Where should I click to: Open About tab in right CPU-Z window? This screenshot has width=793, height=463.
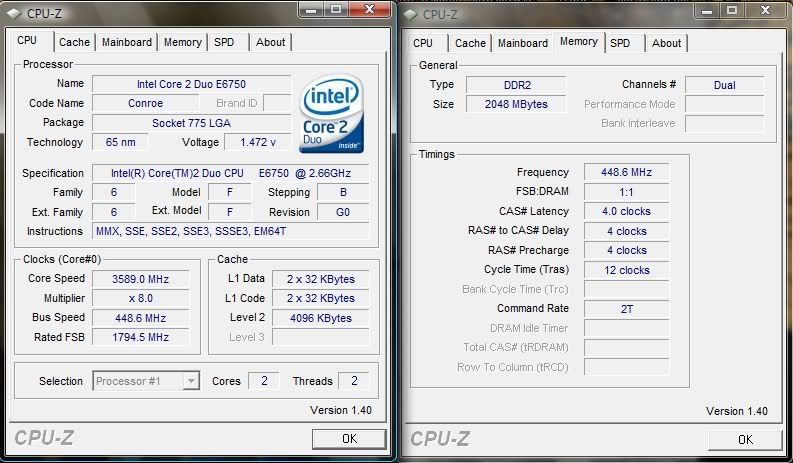coord(667,44)
